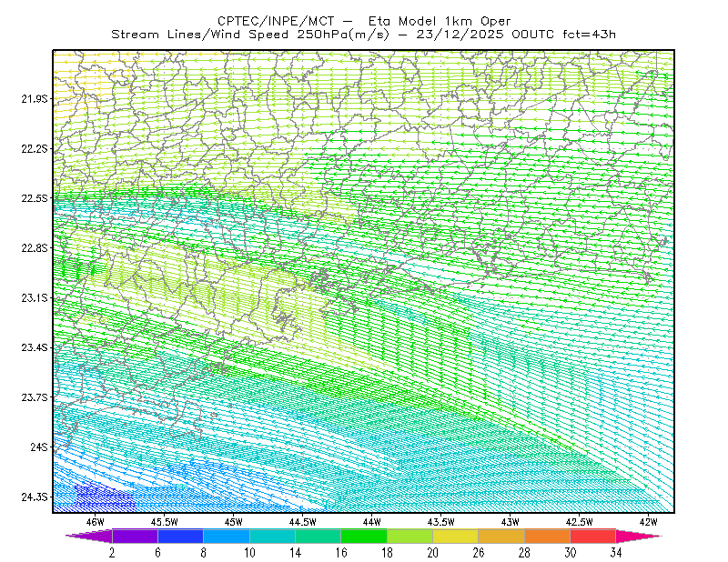Select the dark blue legend swatch (6–8)
The height and width of the screenshot is (562, 728).
[180, 536]
